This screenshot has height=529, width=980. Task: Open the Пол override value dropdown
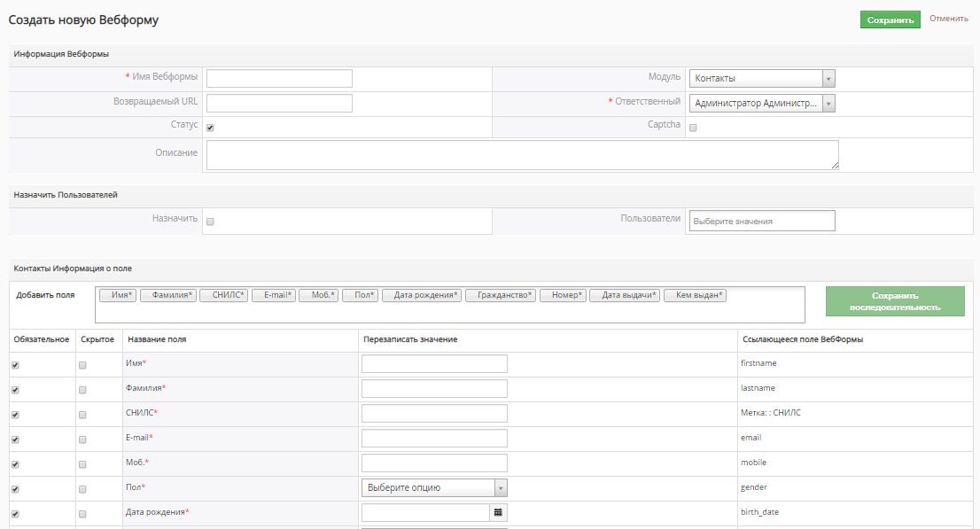click(x=434, y=487)
